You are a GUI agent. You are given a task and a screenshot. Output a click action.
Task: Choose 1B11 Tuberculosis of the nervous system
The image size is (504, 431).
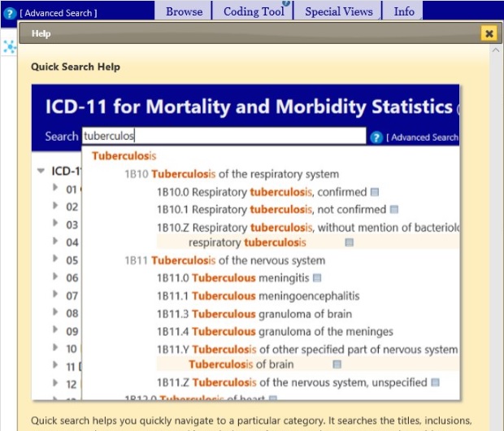(x=225, y=260)
